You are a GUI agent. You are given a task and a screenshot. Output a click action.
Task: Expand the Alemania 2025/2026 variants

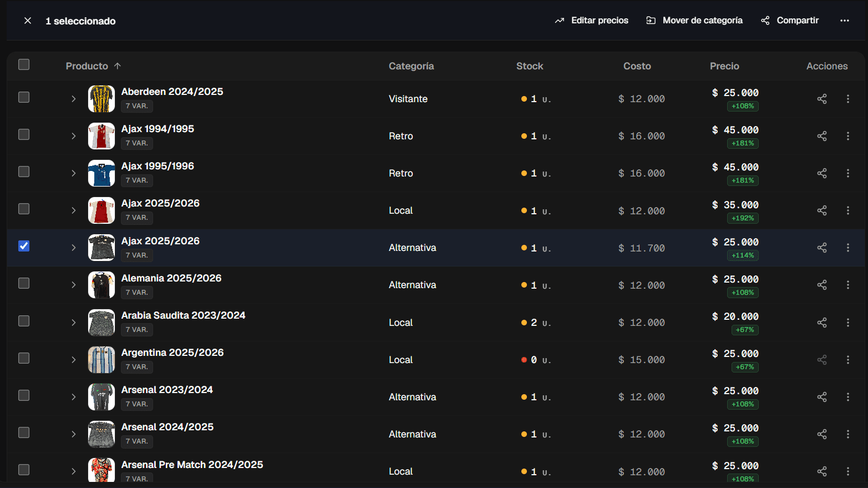click(73, 285)
